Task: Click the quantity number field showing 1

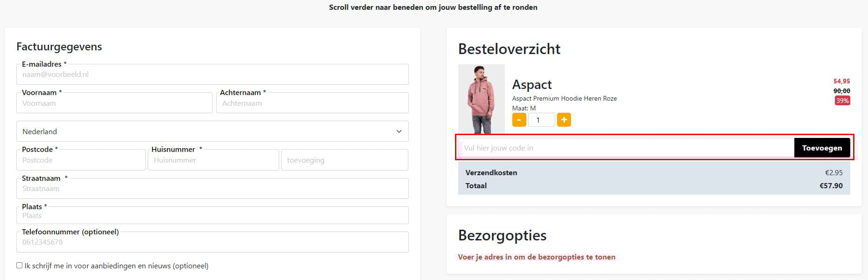Action: (541, 120)
